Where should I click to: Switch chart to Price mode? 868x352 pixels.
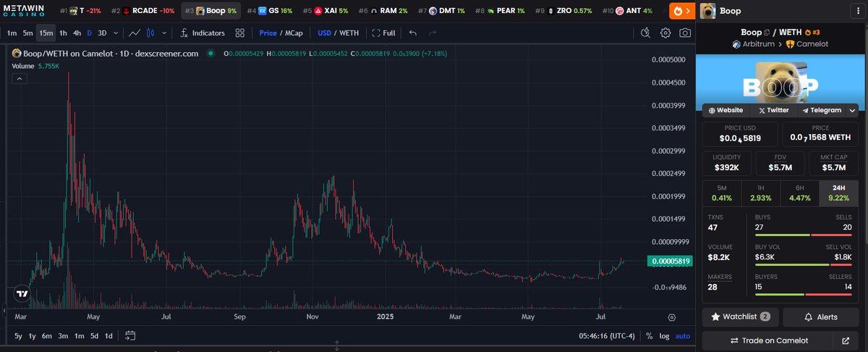(268, 33)
